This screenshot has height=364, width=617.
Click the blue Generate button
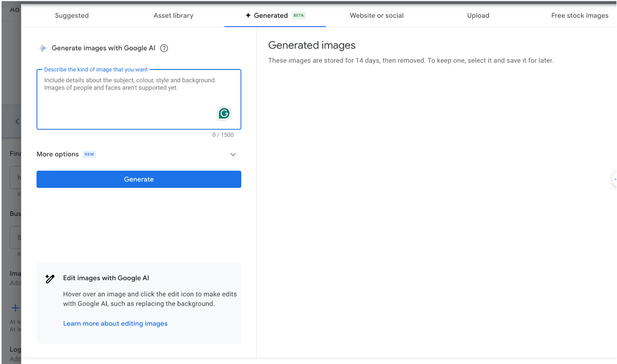(x=139, y=179)
